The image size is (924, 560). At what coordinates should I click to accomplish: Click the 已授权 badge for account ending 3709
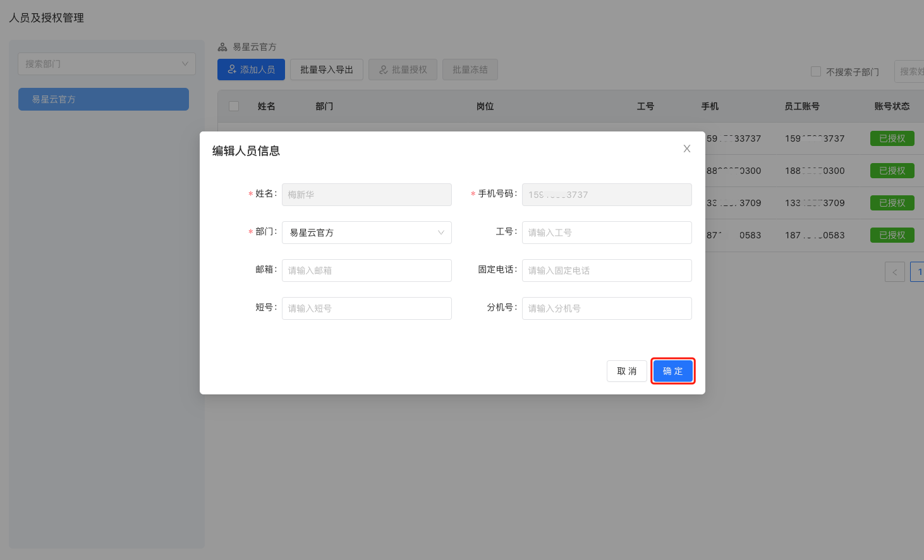coord(892,203)
